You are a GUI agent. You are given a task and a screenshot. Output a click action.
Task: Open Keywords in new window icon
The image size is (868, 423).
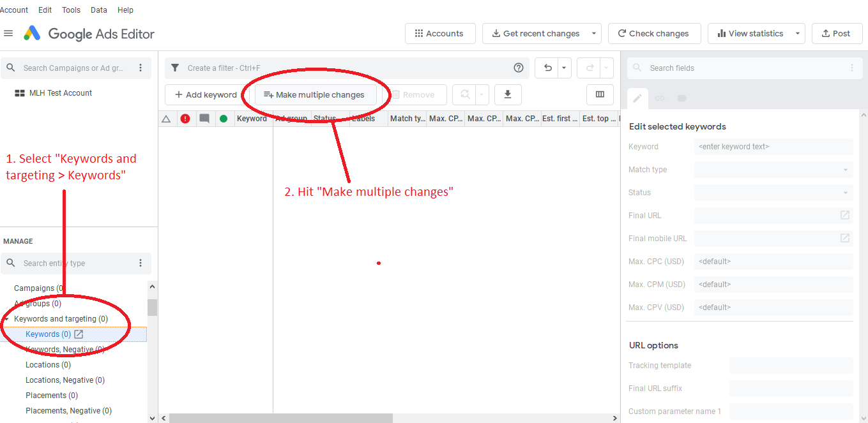[79, 334]
